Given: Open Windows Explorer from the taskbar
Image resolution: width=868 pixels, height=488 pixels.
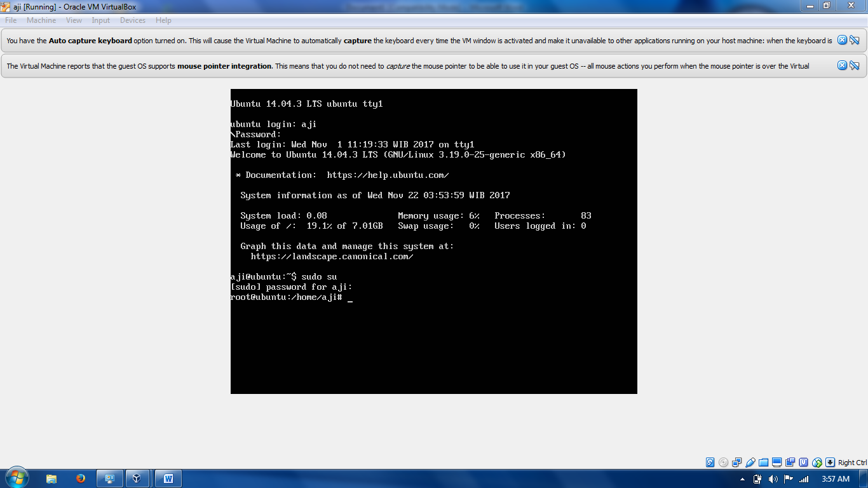Looking at the screenshot, I should [x=51, y=478].
